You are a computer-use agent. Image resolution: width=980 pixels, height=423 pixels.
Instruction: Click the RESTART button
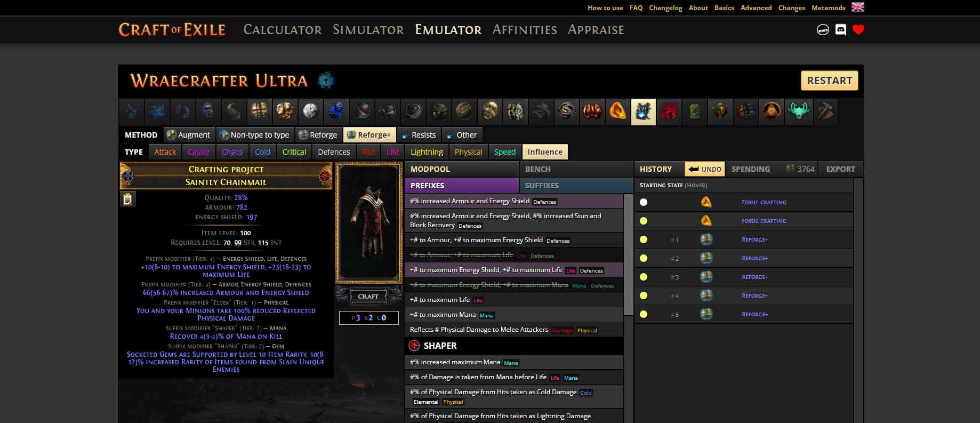pyautogui.click(x=829, y=81)
